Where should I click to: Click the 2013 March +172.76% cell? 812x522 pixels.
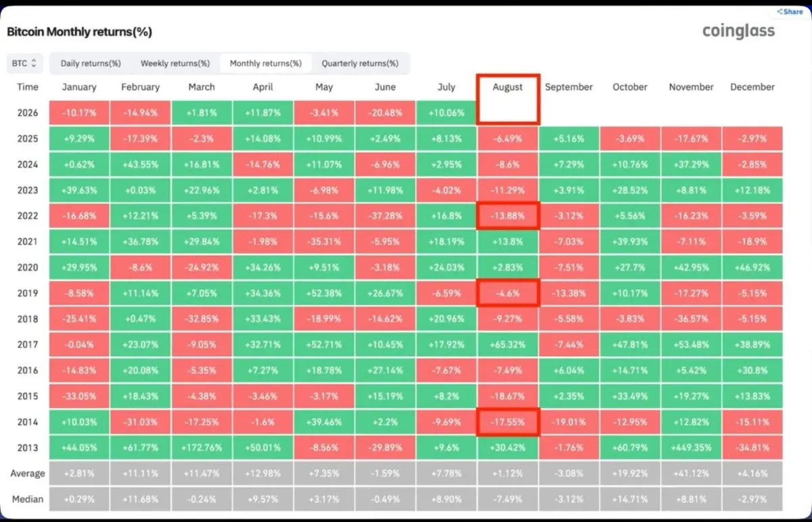pos(202,448)
